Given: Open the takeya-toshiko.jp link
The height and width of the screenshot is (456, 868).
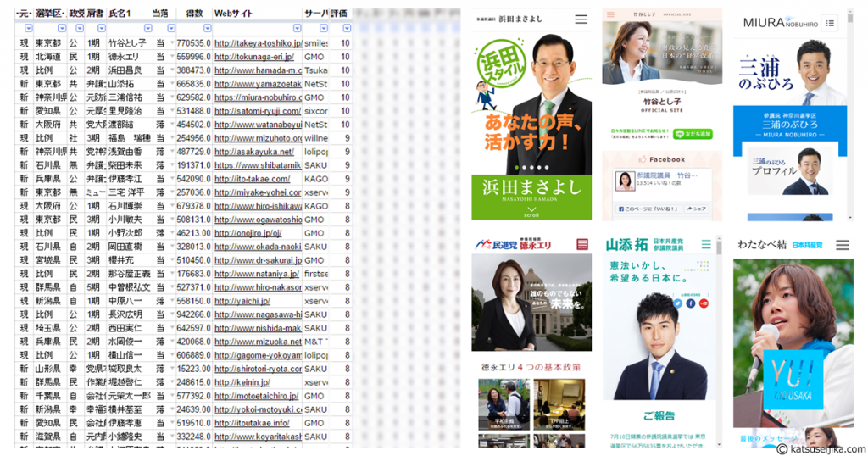Looking at the screenshot, I should click(258, 43).
